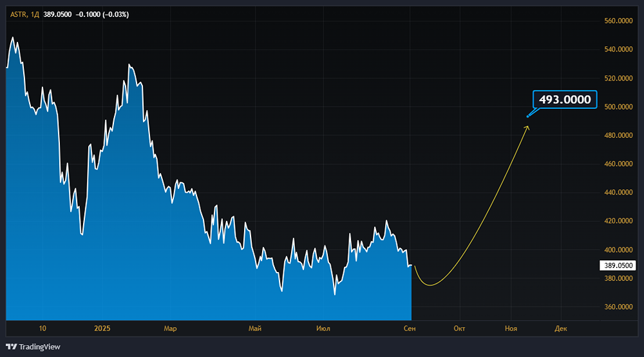644x357 pixels.
Task: Click the yellow arrow head tip
Action: coord(528,127)
